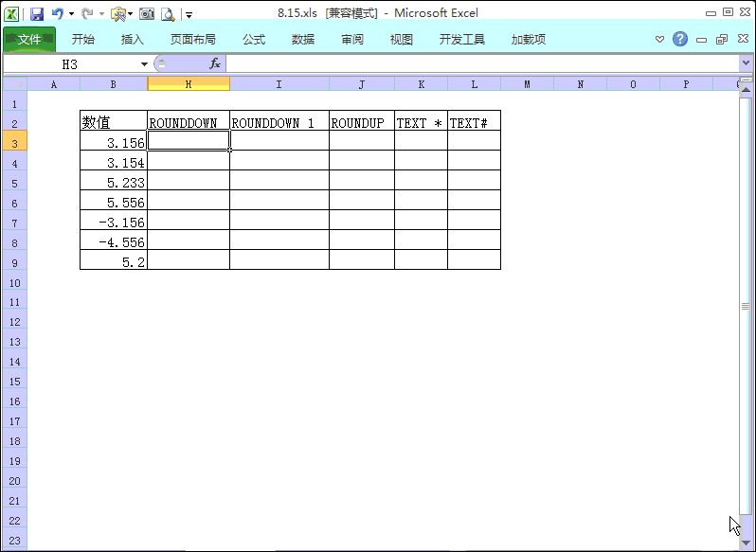Click the vertical scrollbar up arrow
Image resolution: width=756 pixels, height=552 pixels.
click(746, 90)
